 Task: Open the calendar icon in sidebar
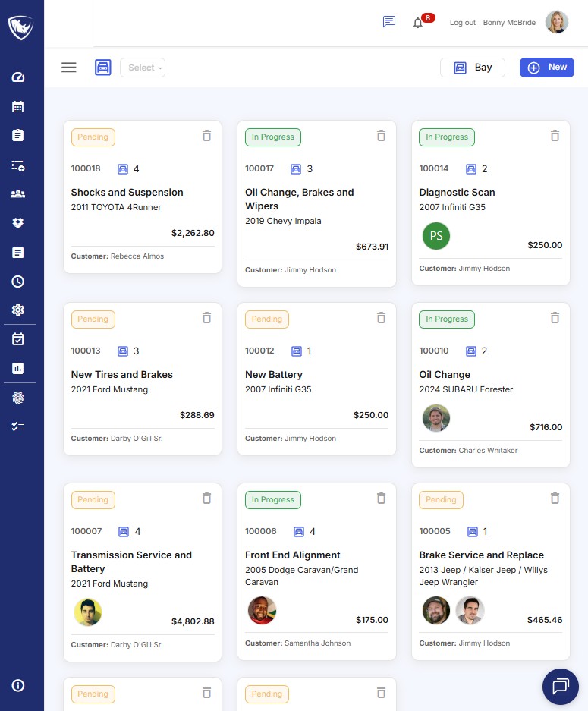point(18,107)
